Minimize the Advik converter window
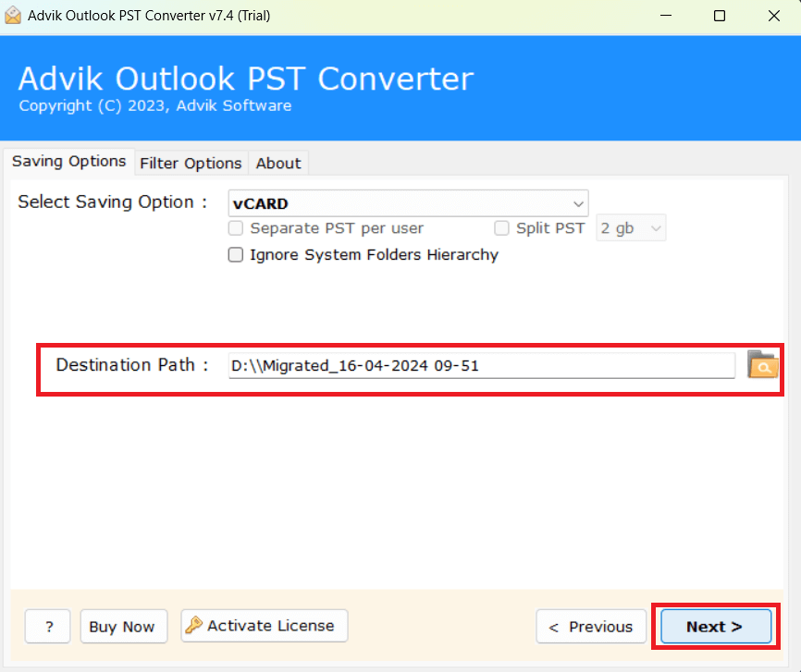Viewport: 801px width, 672px height. click(666, 16)
